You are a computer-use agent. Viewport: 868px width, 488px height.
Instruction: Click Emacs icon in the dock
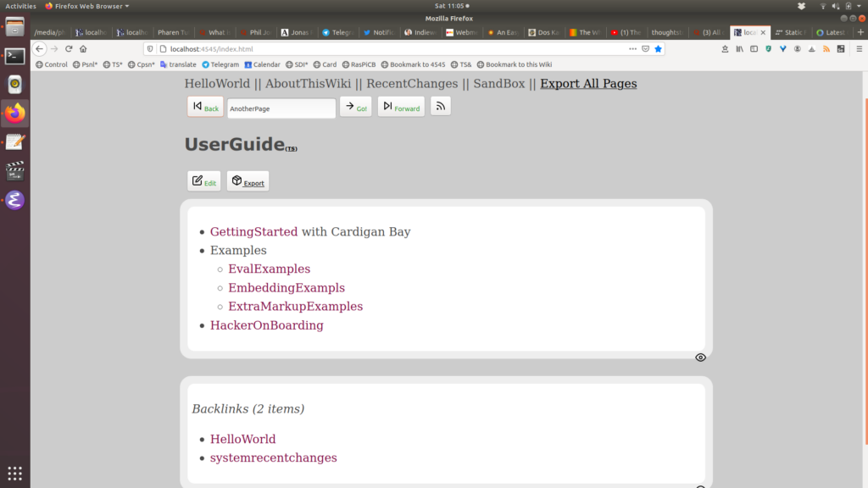tap(15, 200)
